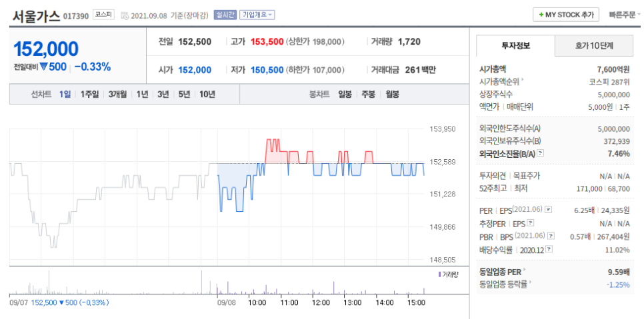Show the 주봉 weekly candle chart
The width and height of the screenshot is (644, 319).
(369, 95)
